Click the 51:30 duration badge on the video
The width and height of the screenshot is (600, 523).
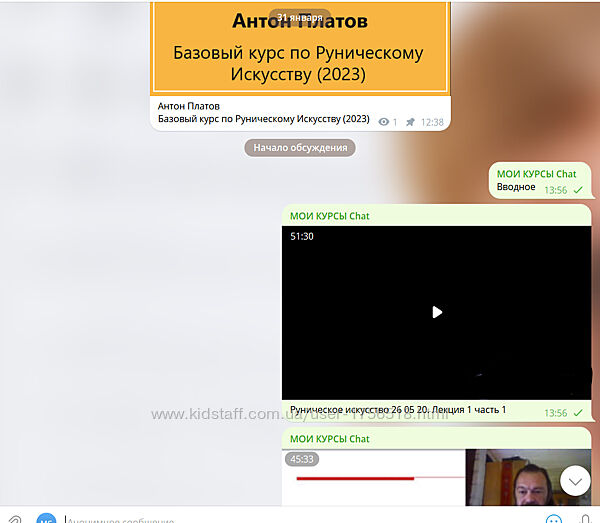tap(302, 237)
